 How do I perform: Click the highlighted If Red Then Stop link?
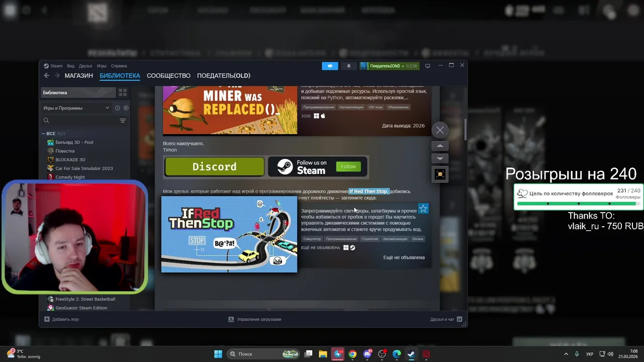pos(369,192)
